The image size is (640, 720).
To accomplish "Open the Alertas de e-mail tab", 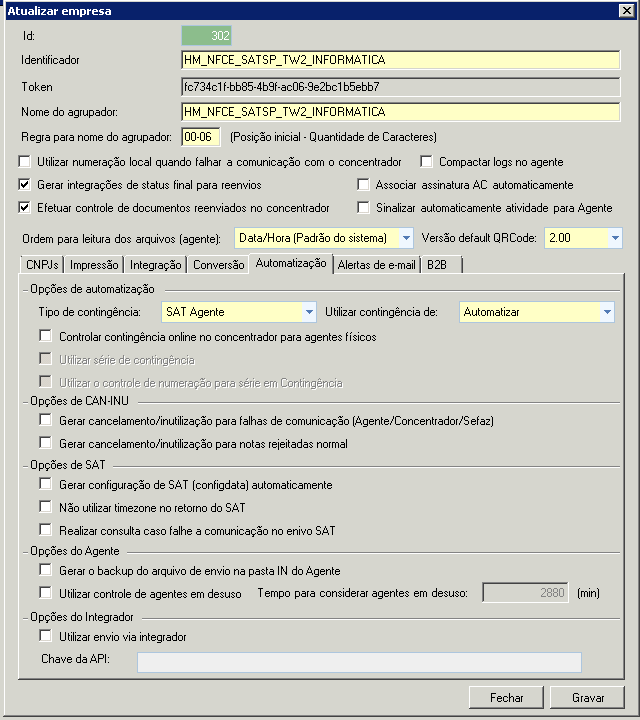I will pyautogui.click(x=376, y=265).
